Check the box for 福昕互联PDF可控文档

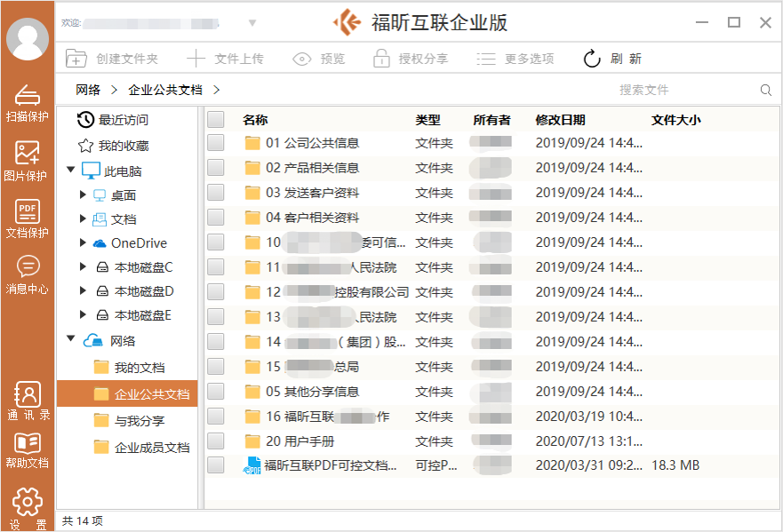click(216, 465)
